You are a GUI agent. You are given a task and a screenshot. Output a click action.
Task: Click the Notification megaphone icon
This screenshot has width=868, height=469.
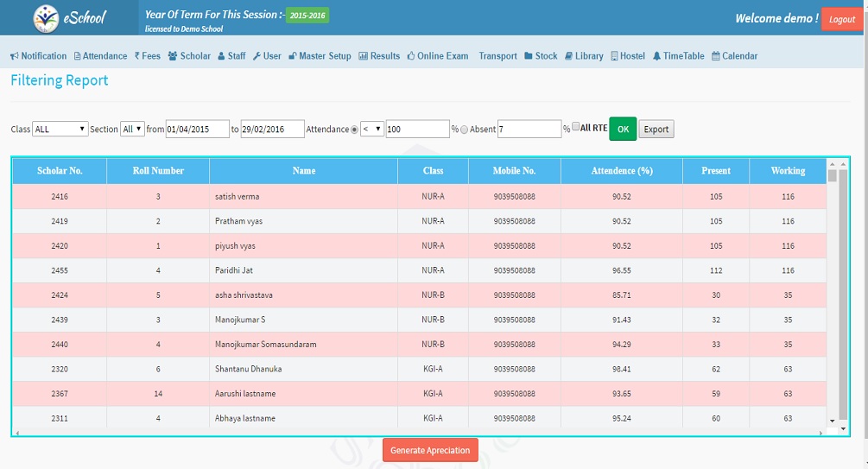pyautogui.click(x=15, y=56)
